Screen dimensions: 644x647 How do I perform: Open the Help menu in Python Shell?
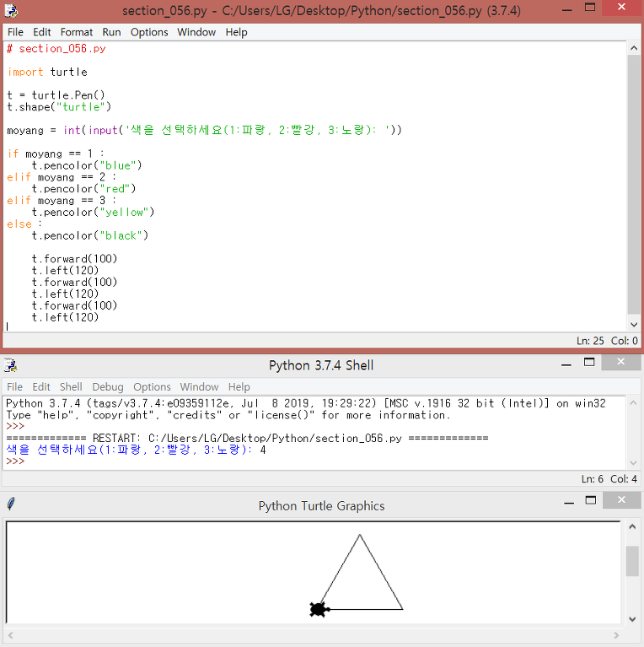pos(239,386)
